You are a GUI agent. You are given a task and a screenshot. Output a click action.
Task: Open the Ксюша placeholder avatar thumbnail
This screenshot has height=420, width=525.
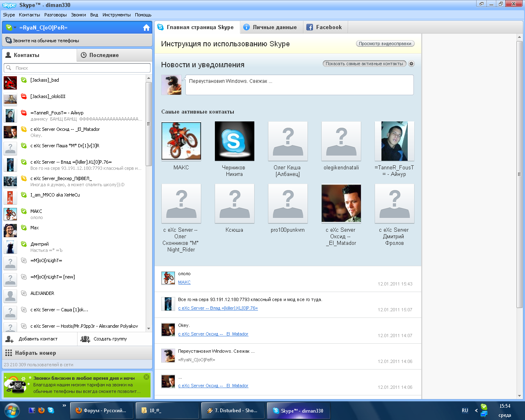click(x=235, y=203)
